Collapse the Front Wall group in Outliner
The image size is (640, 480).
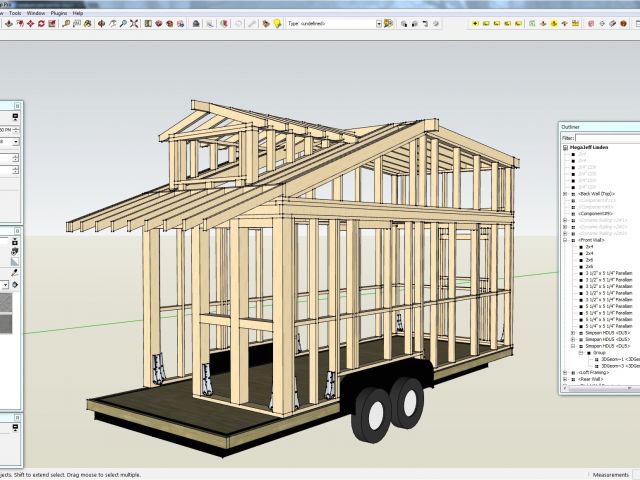pos(565,240)
